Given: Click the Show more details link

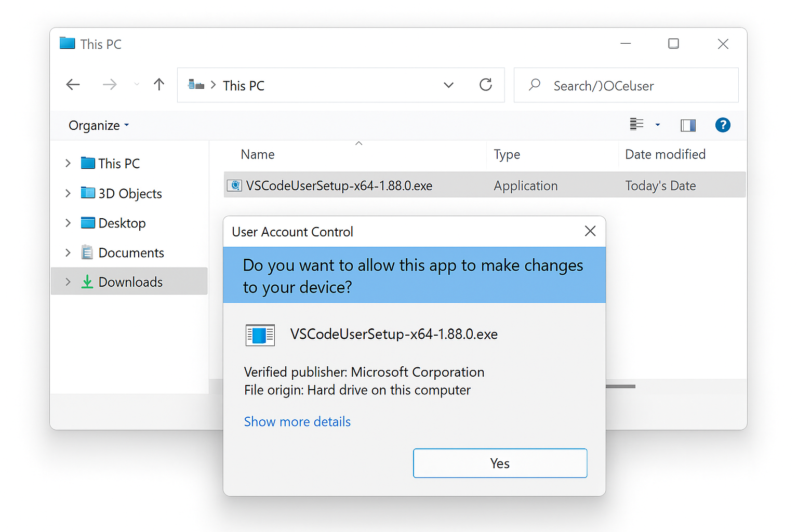Looking at the screenshot, I should [x=297, y=421].
